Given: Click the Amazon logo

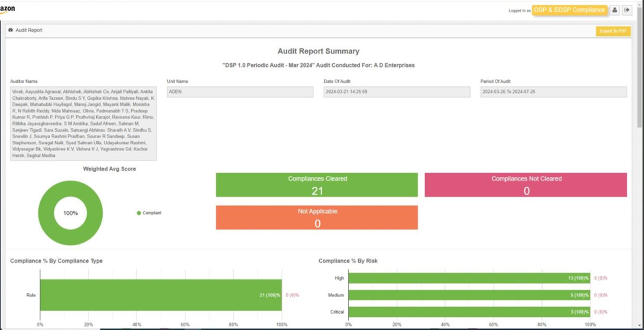Looking at the screenshot, I should pyautogui.click(x=7, y=9).
